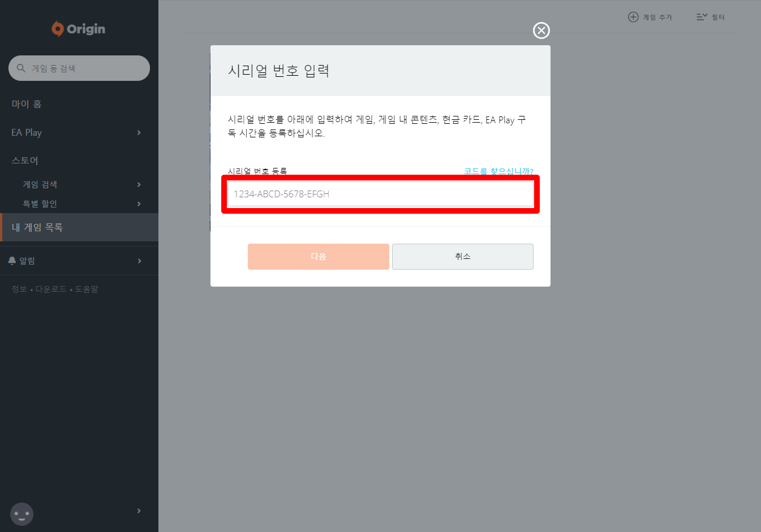
Task: Click the Origin logo icon
Action: [x=58, y=29]
